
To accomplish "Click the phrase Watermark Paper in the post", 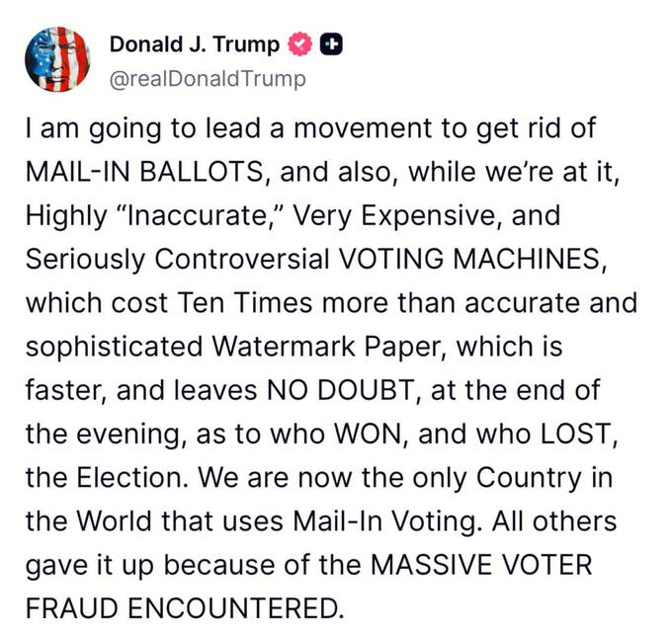I will coord(328,346).
